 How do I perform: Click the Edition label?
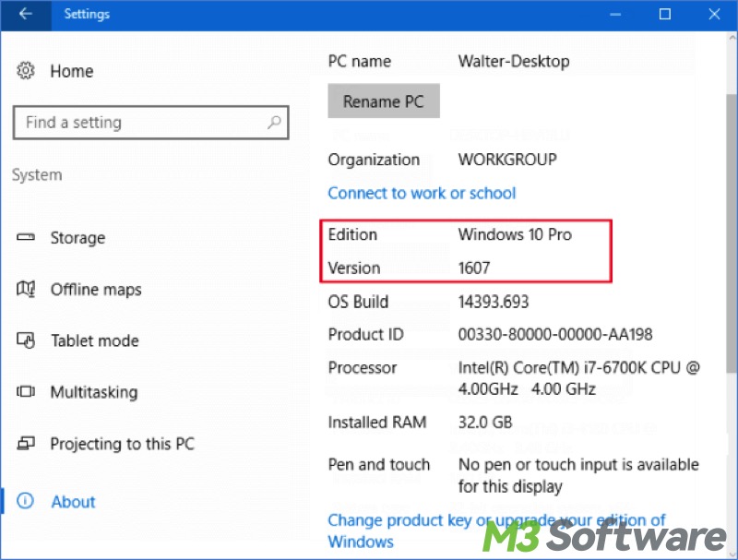tap(352, 234)
